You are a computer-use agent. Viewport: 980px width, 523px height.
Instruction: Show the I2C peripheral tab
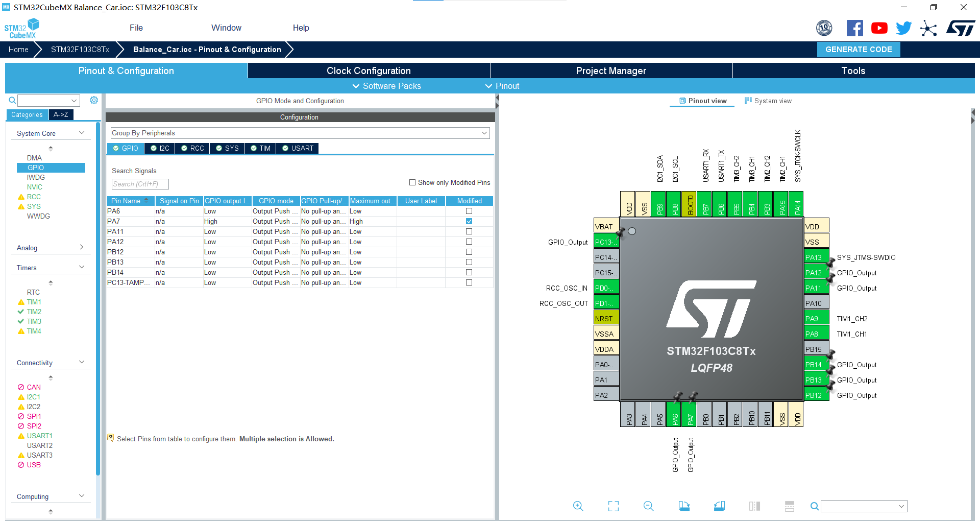coord(160,148)
